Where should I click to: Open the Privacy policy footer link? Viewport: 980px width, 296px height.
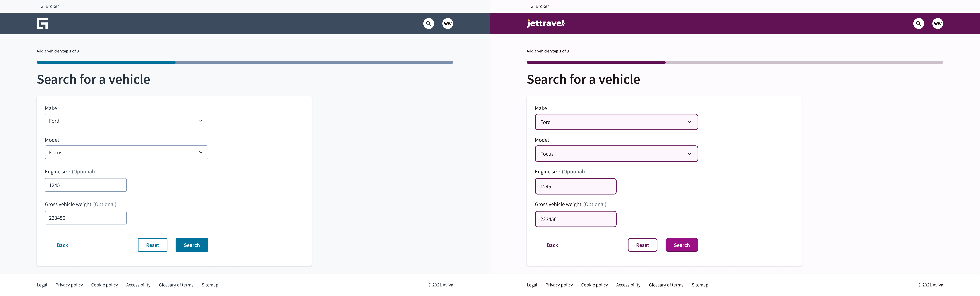(x=69, y=285)
